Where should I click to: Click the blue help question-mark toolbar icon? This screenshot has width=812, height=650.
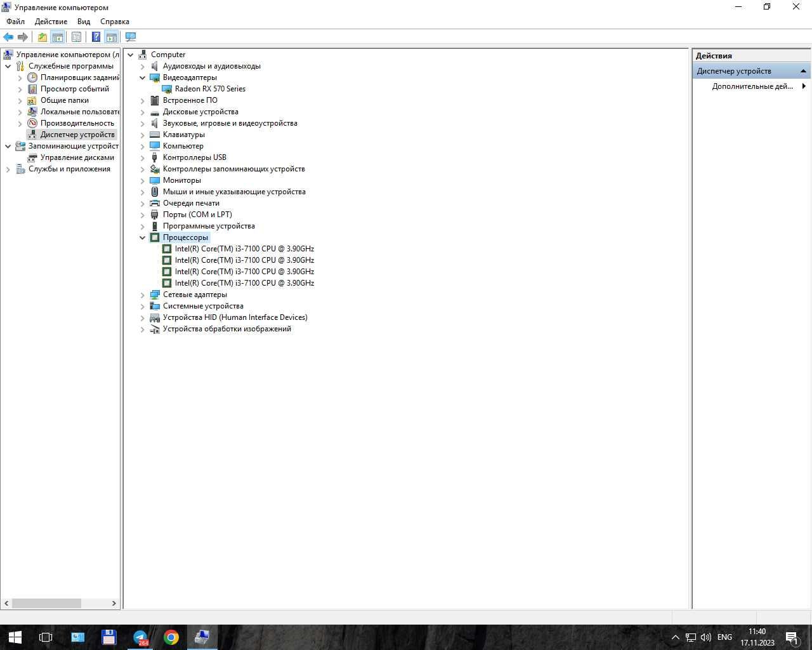point(96,37)
